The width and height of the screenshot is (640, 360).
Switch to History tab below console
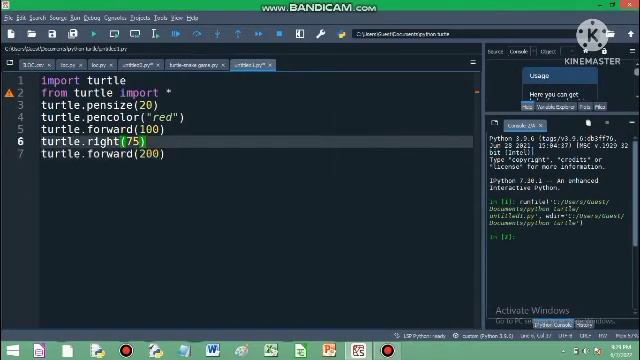pos(584,325)
